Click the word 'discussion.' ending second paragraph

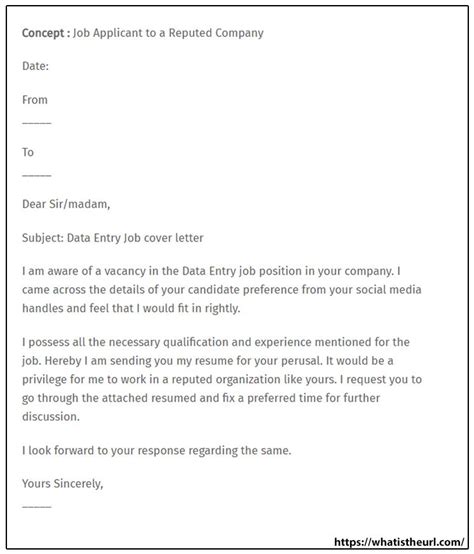(51, 417)
